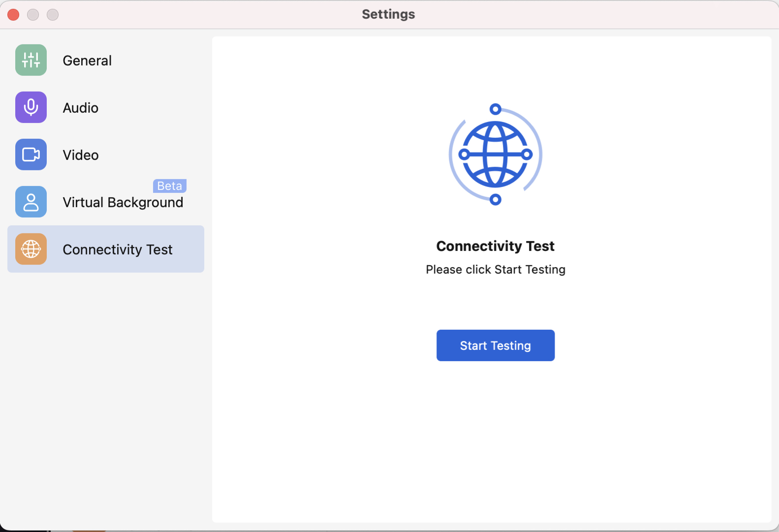Screen dimensions: 779x532
Task: Click the orange globe sidebar icon
Action: [x=31, y=249]
